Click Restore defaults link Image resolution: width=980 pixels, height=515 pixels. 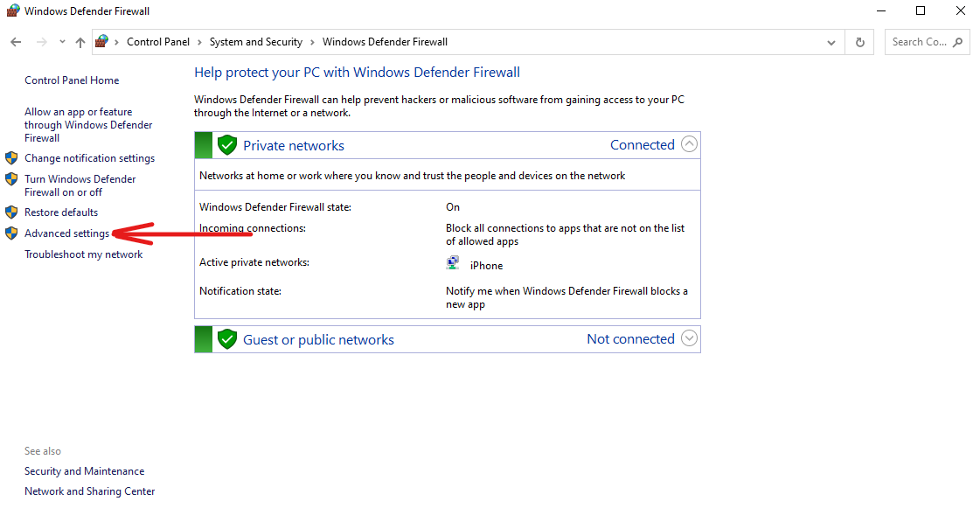pyautogui.click(x=61, y=212)
